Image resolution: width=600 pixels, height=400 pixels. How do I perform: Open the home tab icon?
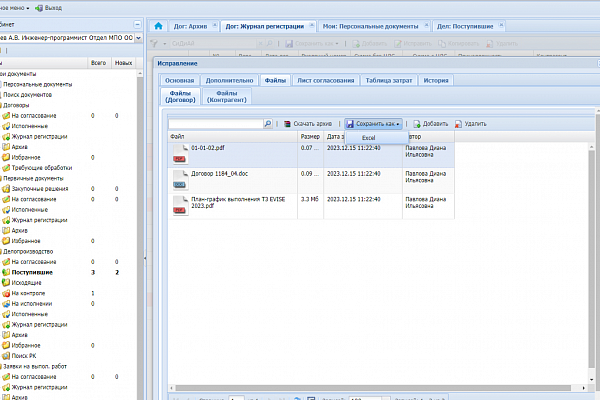click(x=158, y=26)
